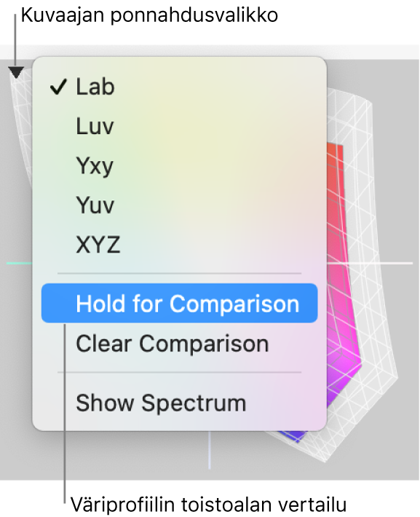
Task: Click the vertical axis line below menu
Action: pos(210,450)
